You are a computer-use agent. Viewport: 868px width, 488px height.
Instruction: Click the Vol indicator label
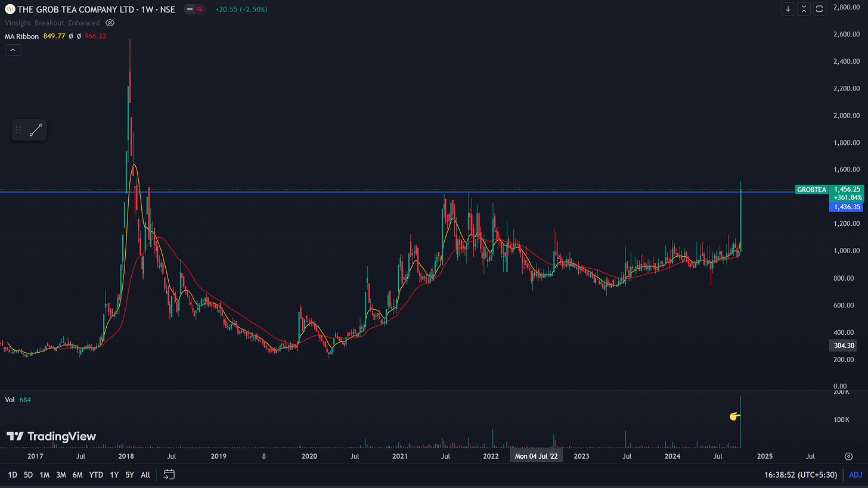[x=10, y=400]
